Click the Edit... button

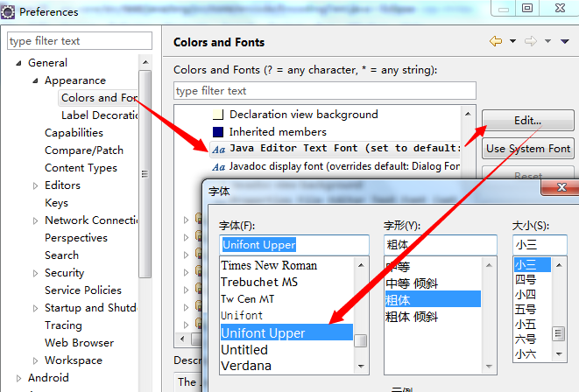coord(527,121)
